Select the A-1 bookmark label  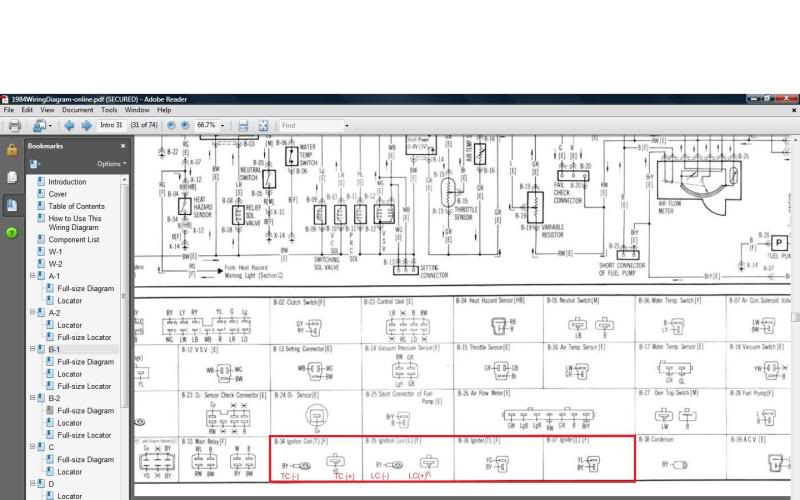coord(54,276)
